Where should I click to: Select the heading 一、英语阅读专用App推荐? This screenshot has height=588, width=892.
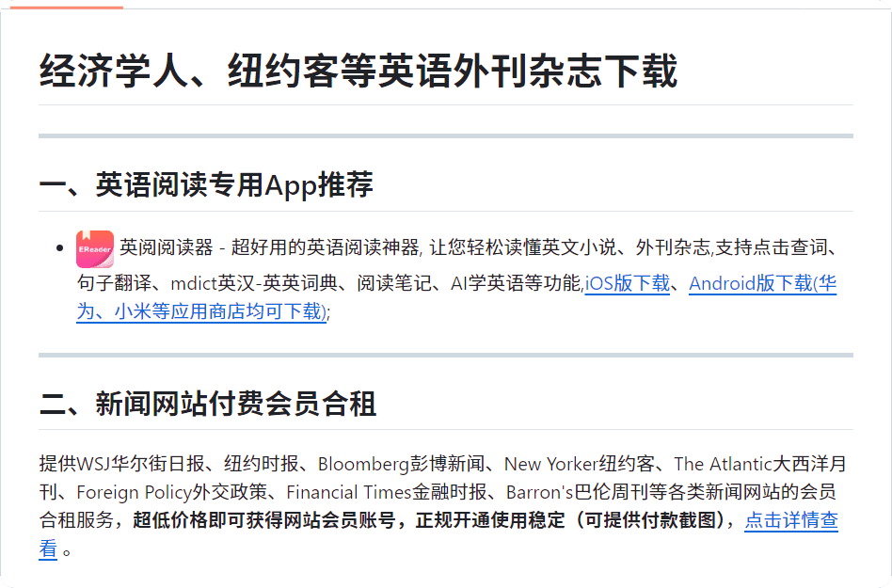pyautogui.click(x=206, y=184)
